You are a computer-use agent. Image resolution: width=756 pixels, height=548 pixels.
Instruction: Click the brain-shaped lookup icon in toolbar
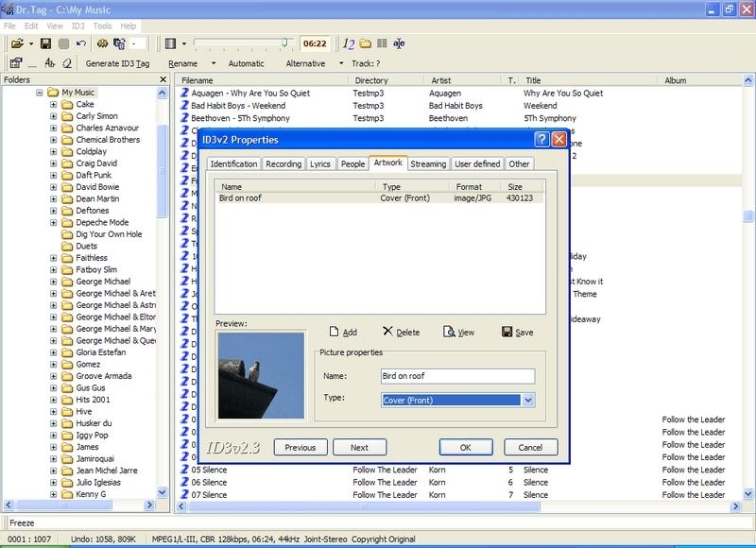coord(102,43)
